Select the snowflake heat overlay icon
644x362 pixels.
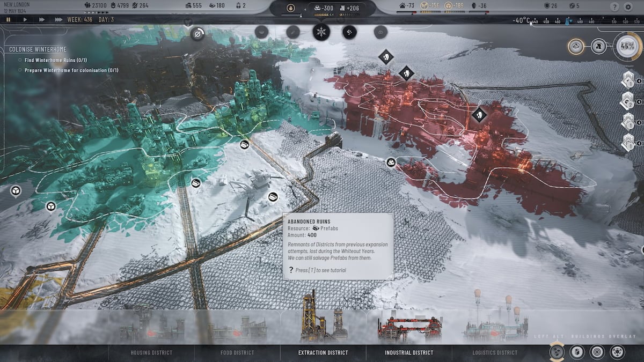320,33
